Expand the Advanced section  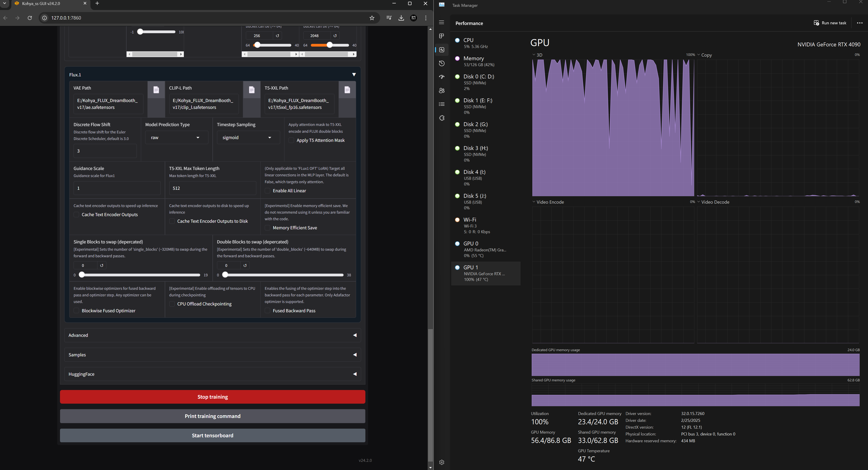[x=212, y=335]
